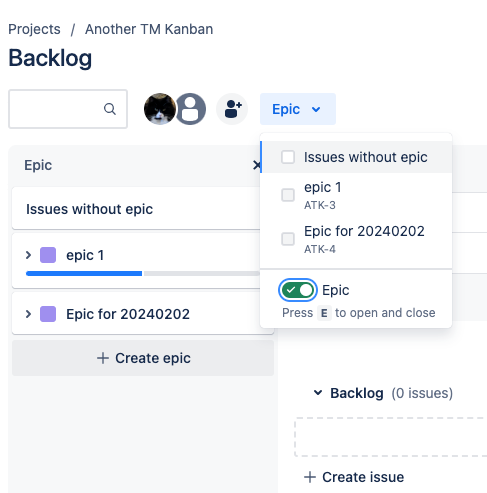Expand Epic for 20240202 in the panel
487x493 pixels.
click(x=28, y=314)
